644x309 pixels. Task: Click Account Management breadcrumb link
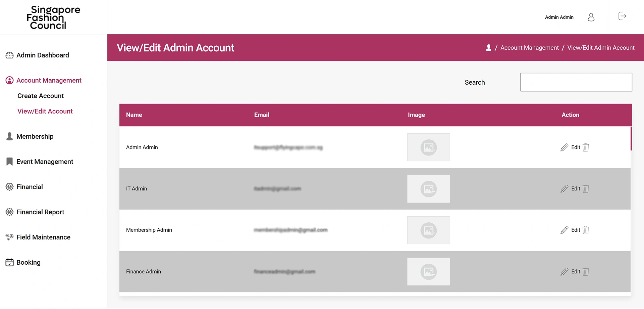tap(529, 48)
